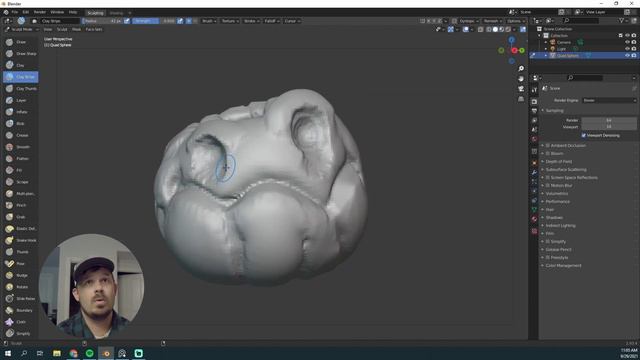
Task: Expand the Color Management panel
Action: pyautogui.click(x=563, y=266)
